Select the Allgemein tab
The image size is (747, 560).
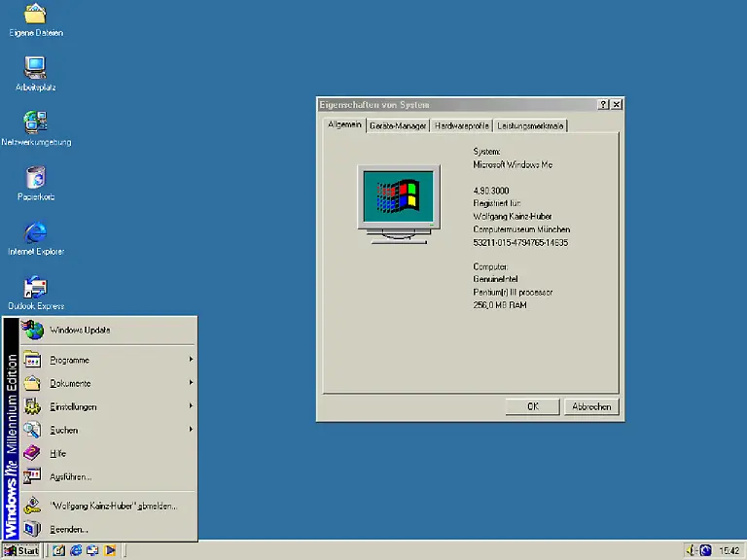click(x=344, y=124)
